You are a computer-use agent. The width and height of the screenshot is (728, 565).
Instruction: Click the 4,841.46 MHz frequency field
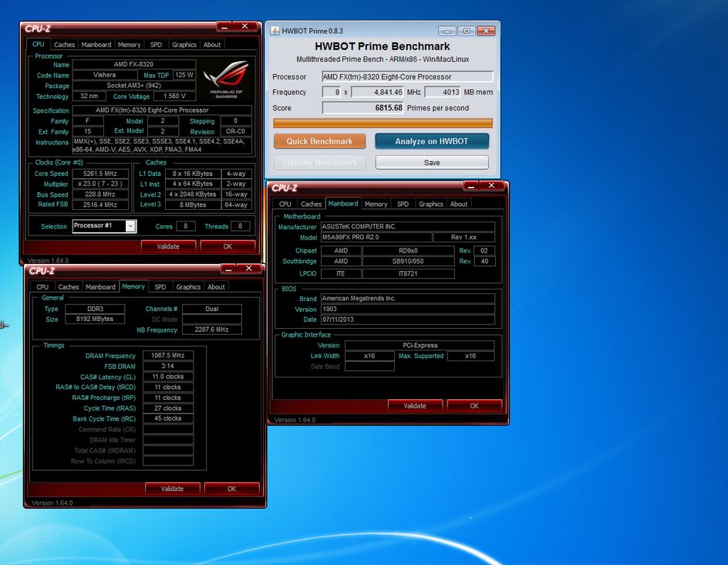point(377,92)
